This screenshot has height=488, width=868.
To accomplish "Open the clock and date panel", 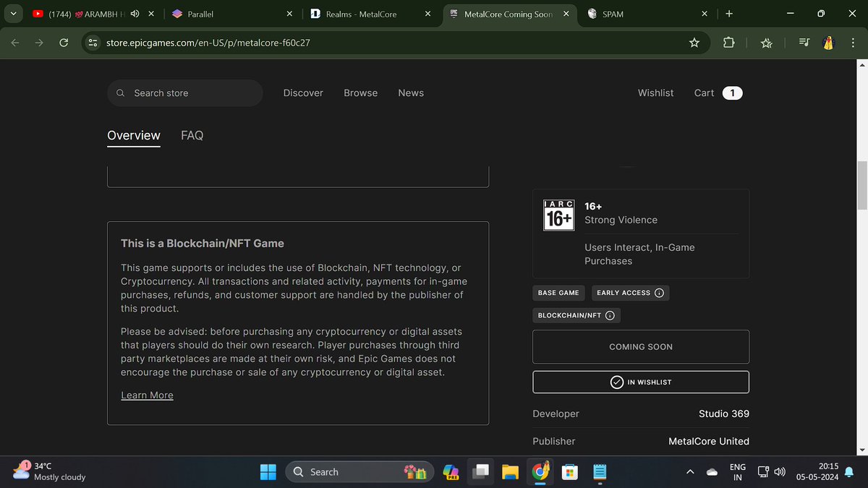I will click(818, 472).
